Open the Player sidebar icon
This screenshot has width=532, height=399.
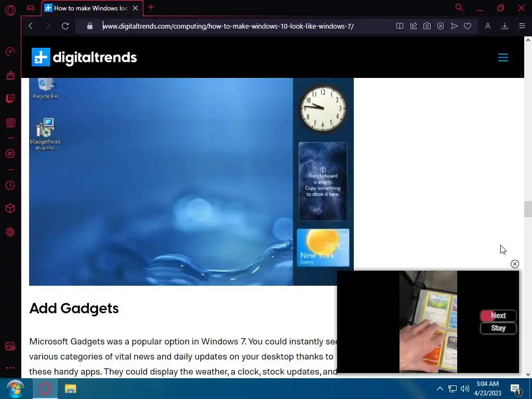pos(10,154)
